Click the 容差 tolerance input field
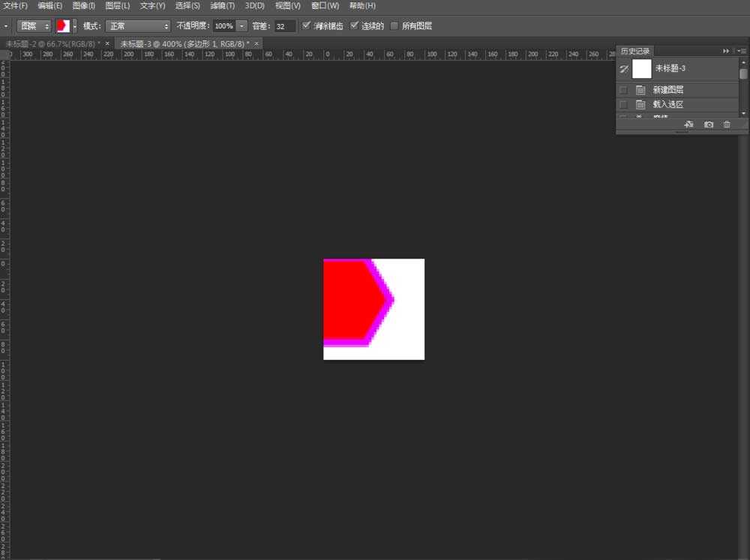This screenshot has height=560, width=750. (x=284, y=25)
